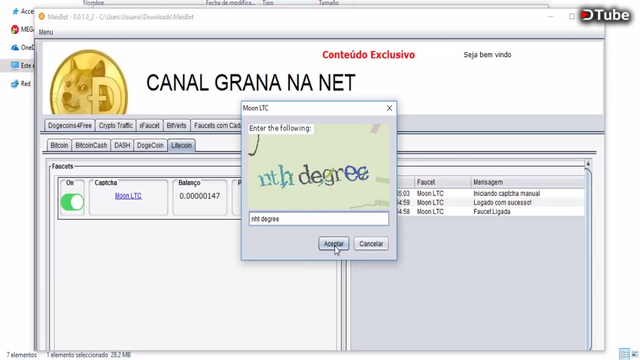Viewport: 640px width, 360px height.
Task: Click the Faucet column header in the log table
Action: click(x=442, y=182)
